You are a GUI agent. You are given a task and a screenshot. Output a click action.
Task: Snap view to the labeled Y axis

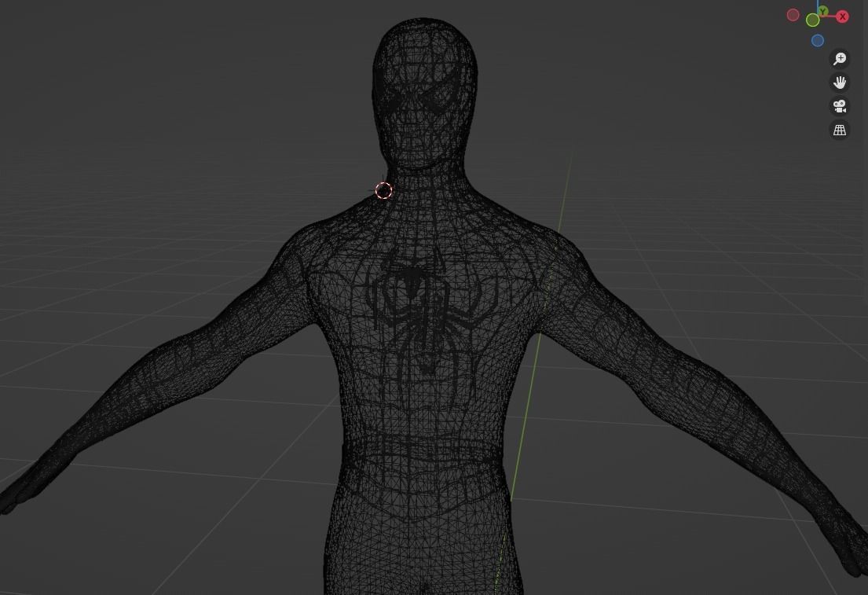(x=823, y=12)
